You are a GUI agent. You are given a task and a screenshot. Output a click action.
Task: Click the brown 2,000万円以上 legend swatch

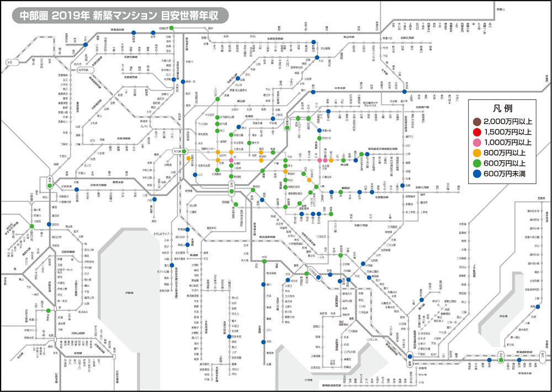pos(476,121)
